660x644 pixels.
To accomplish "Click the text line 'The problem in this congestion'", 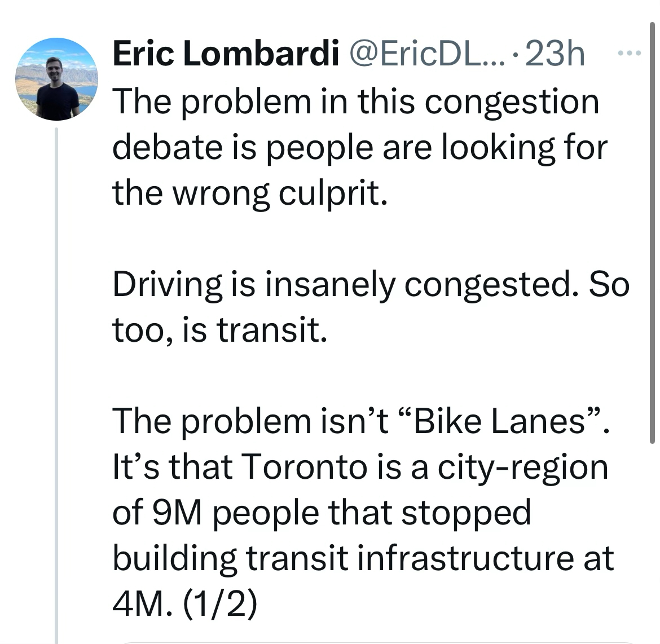I will tap(355, 102).
